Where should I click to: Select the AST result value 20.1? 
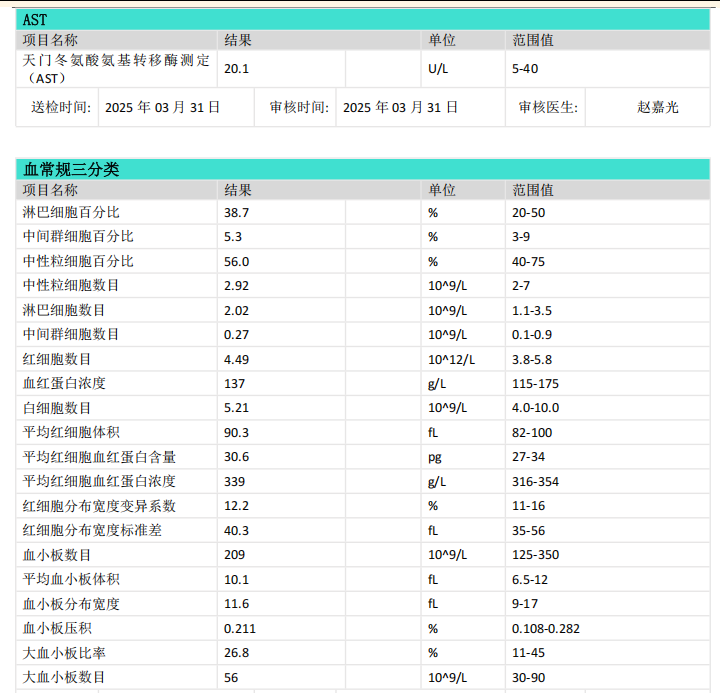point(236,69)
